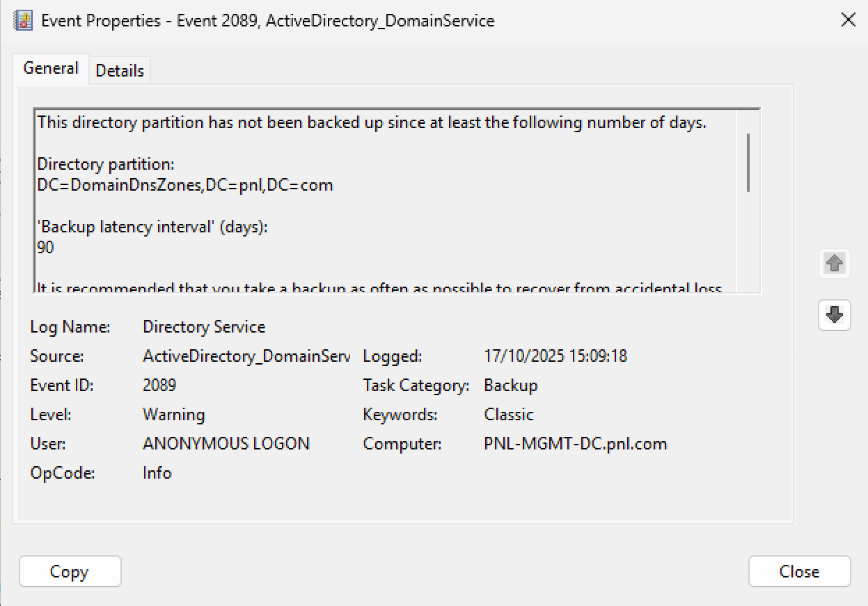The width and height of the screenshot is (868, 606).
Task: Click the Close button at bottom right
Action: coord(799,572)
